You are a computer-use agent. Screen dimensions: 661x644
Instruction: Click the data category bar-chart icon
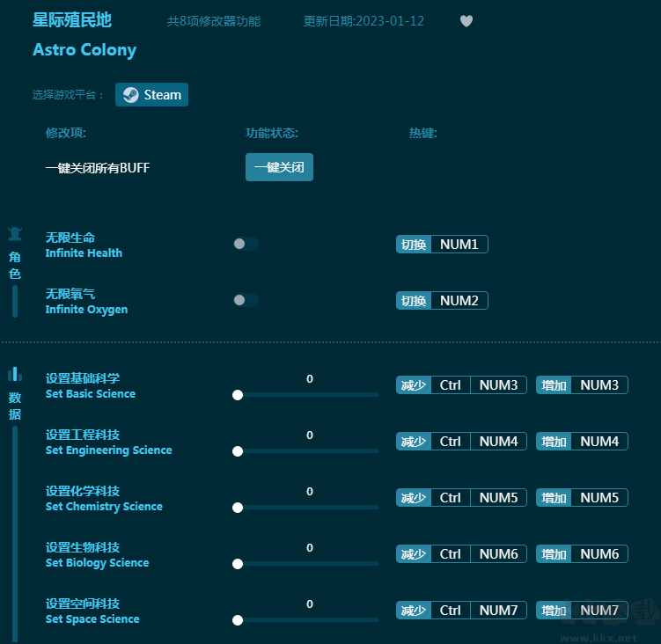tap(15, 374)
